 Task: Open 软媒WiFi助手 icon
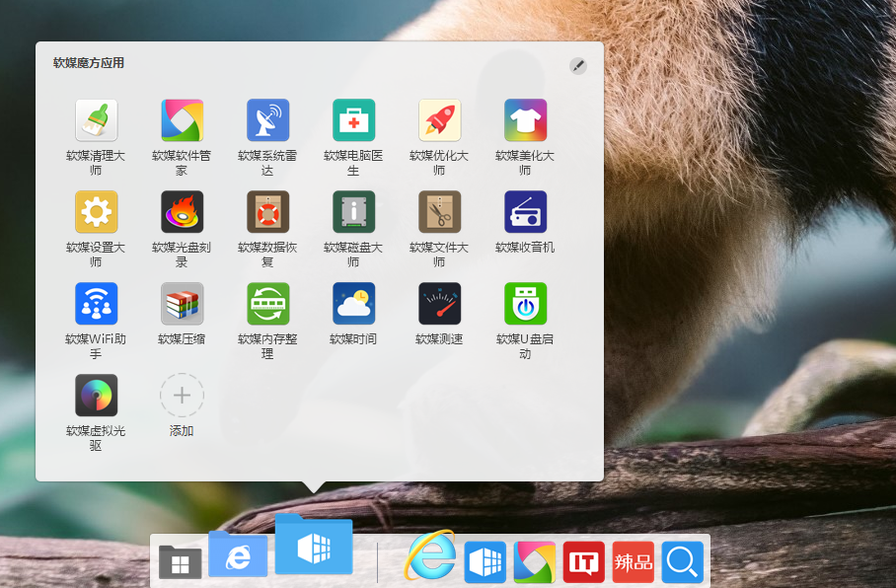(96, 304)
